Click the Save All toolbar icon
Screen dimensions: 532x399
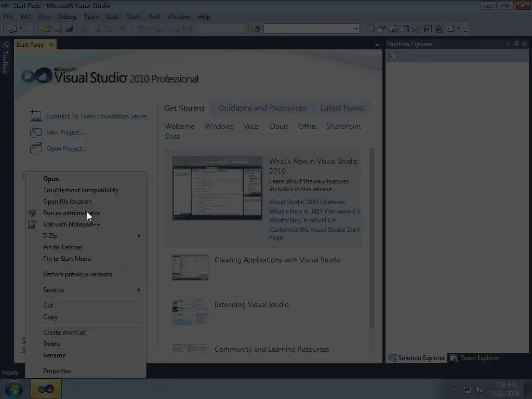[70, 29]
